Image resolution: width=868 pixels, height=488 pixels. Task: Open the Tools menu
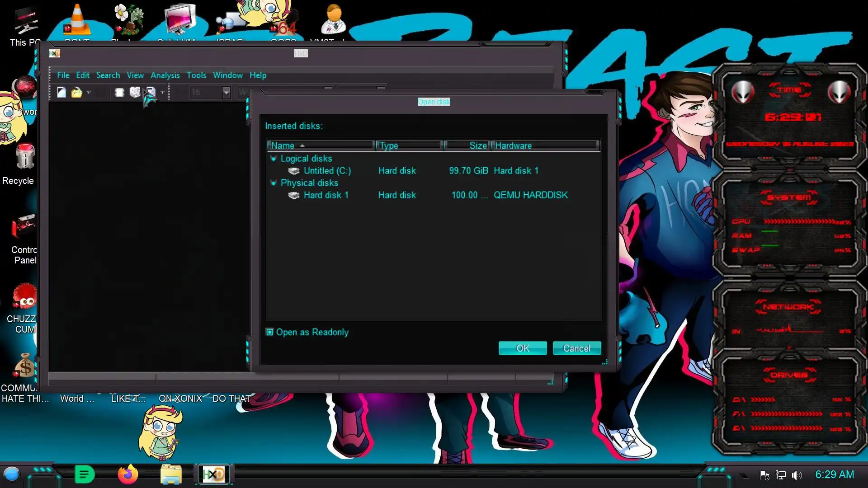pos(196,75)
